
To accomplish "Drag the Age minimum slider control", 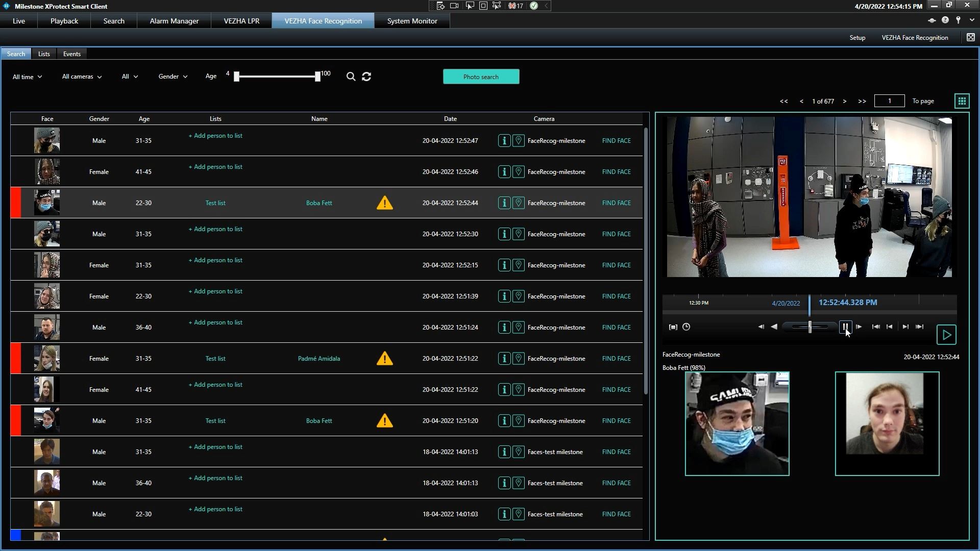I will click(236, 77).
